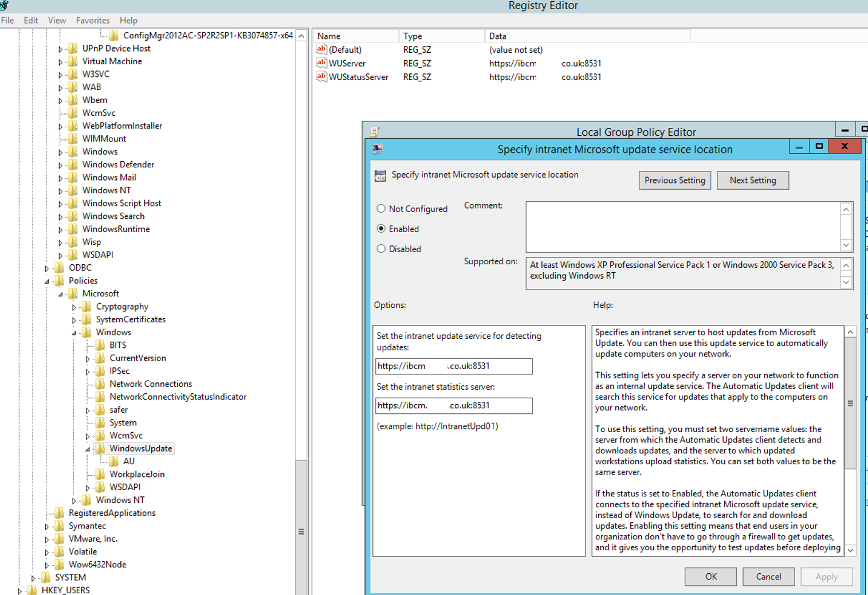Expand the Symantec tree node
Viewport: 868px width, 595px height.
tap(46, 526)
